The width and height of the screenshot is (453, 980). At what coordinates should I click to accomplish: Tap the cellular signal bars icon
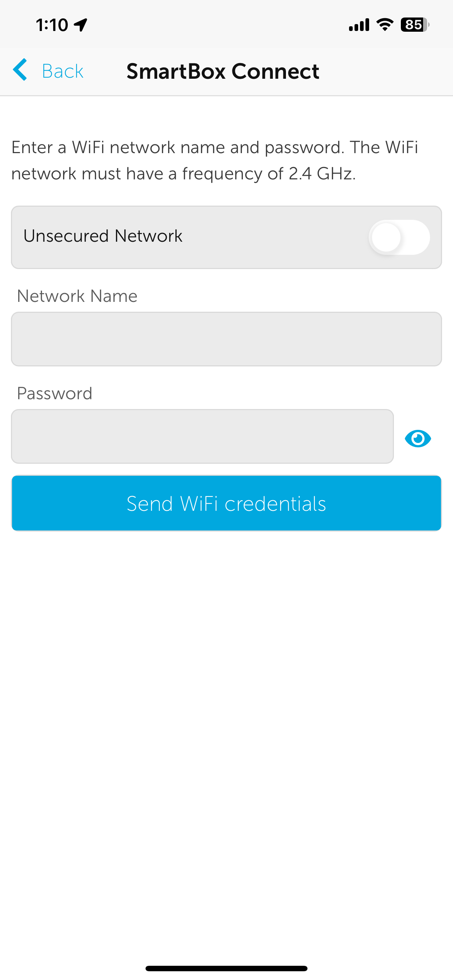click(359, 25)
